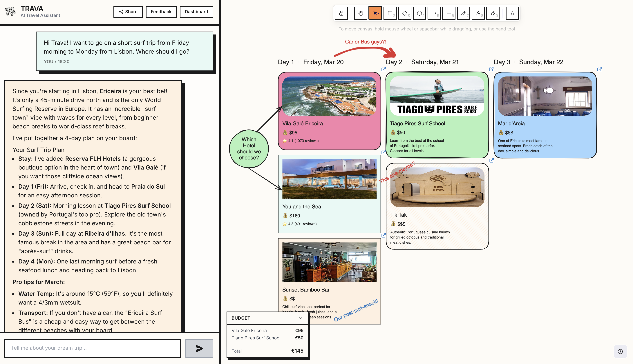633x364 pixels.
Task: Select the Line tool
Action: (449, 13)
